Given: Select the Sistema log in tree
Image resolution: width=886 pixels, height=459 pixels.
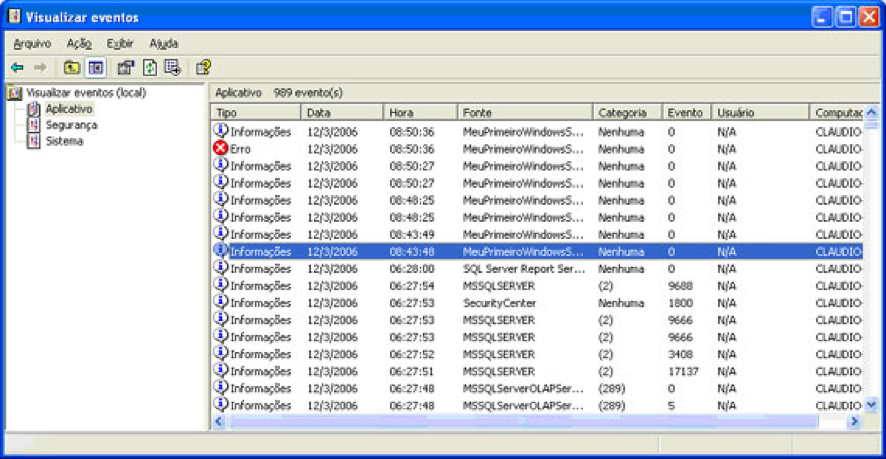Looking at the screenshot, I should click(64, 141).
